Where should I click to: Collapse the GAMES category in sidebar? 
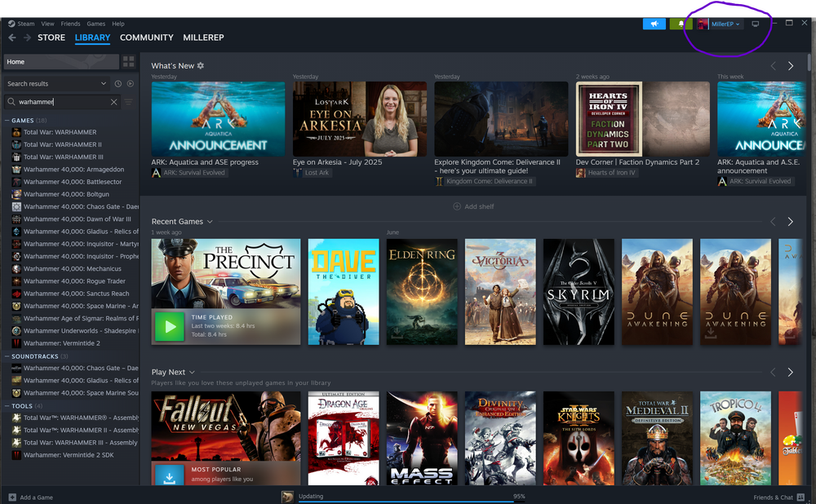tap(7, 121)
